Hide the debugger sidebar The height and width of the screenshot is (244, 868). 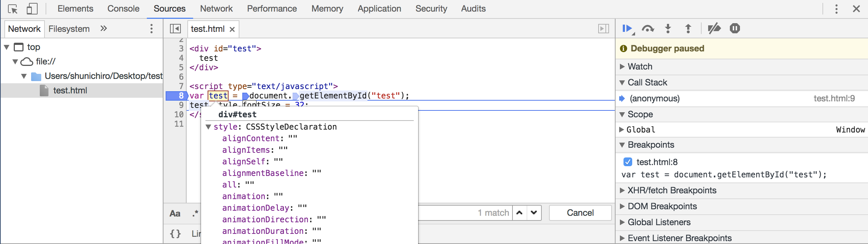[x=604, y=29]
